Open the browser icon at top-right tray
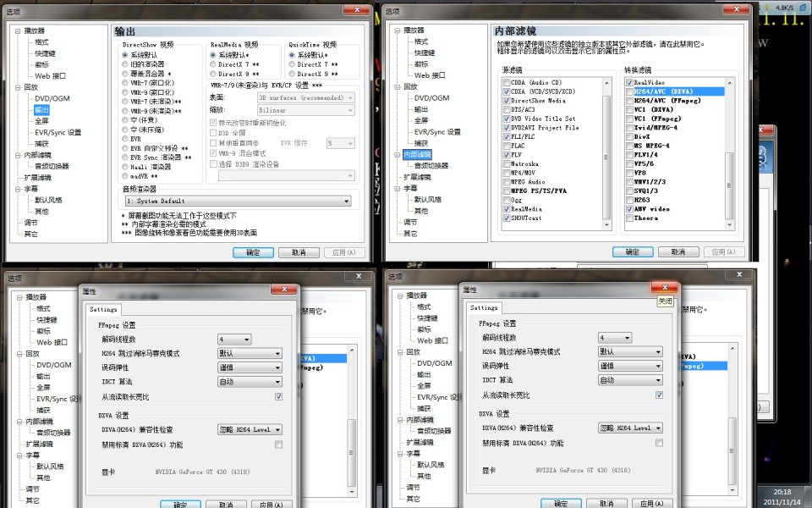This screenshot has width=812, height=508. 801,7
